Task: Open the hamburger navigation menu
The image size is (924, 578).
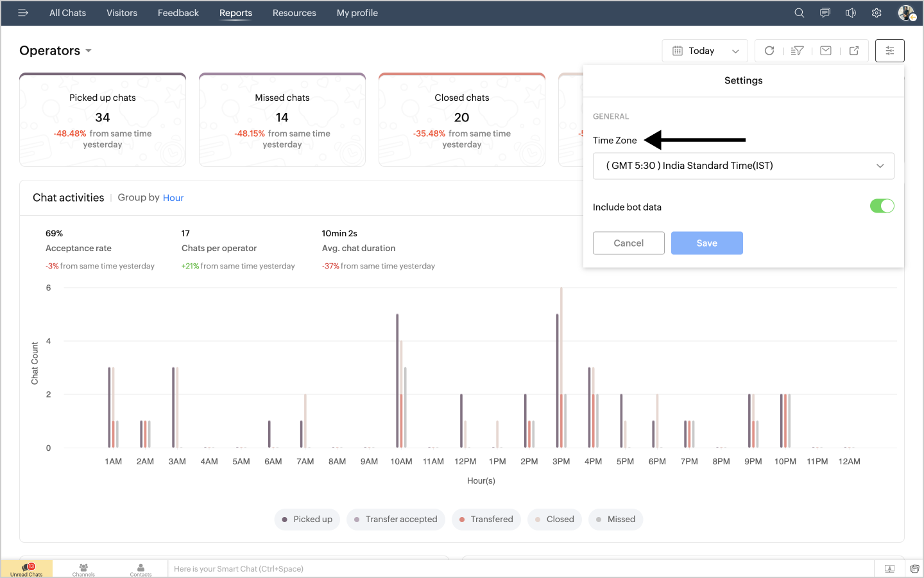Action: point(23,13)
